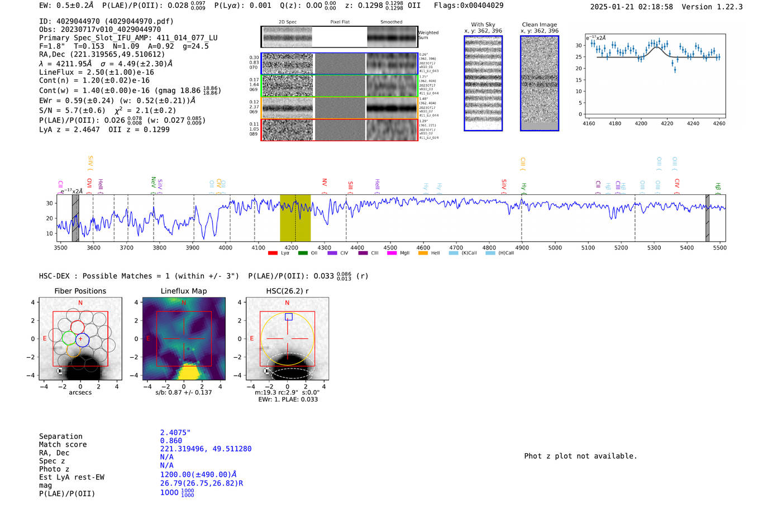The width and height of the screenshot is (782, 532).
Task: Click the small blue square in HSC image
Action: (x=288, y=317)
